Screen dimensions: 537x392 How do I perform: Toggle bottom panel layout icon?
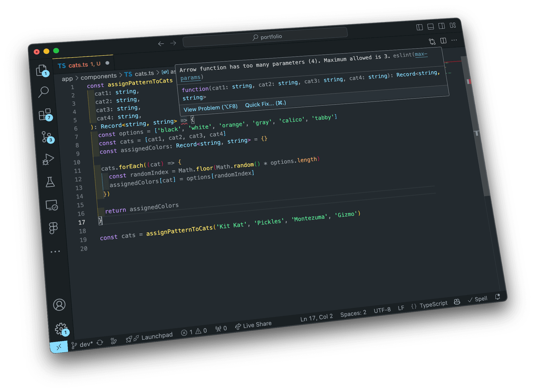pos(430,27)
